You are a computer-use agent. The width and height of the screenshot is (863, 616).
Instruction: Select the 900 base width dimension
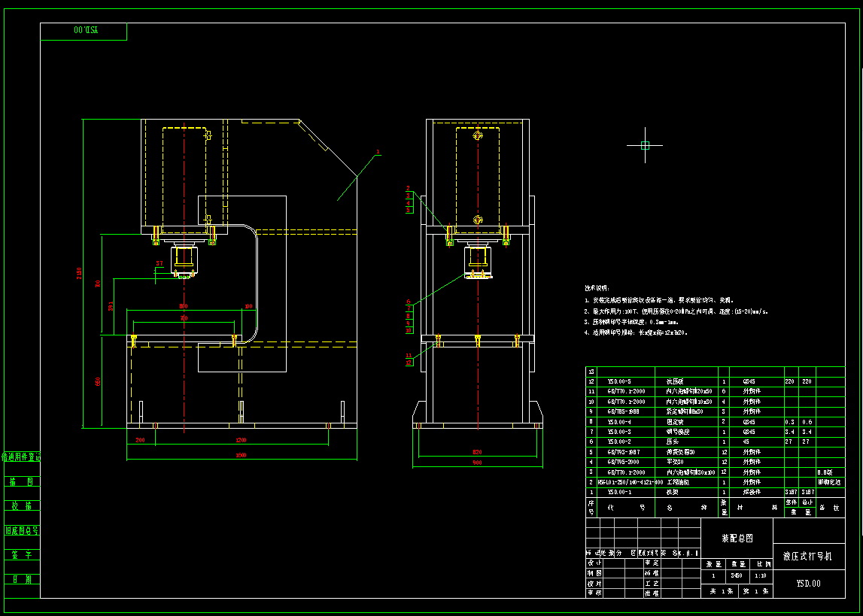(x=477, y=463)
